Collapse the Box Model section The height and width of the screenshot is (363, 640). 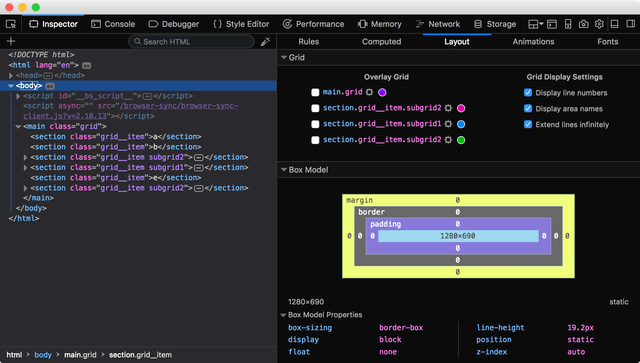pyautogui.click(x=284, y=169)
